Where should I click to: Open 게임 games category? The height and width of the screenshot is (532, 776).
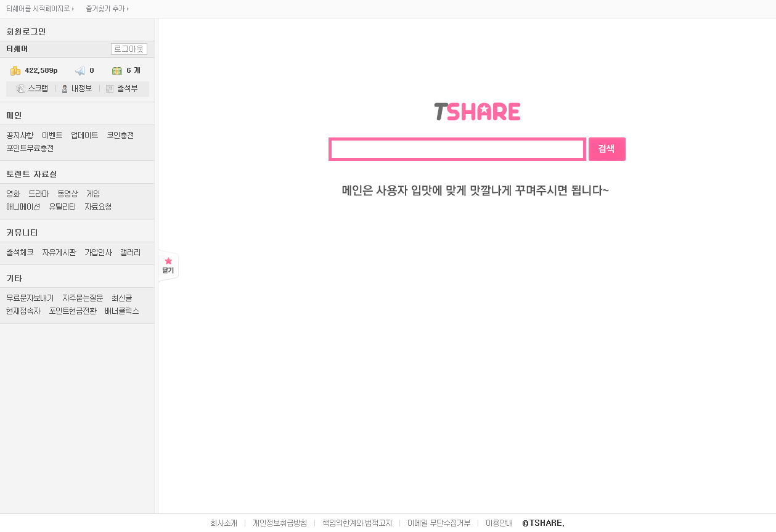[93, 194]
